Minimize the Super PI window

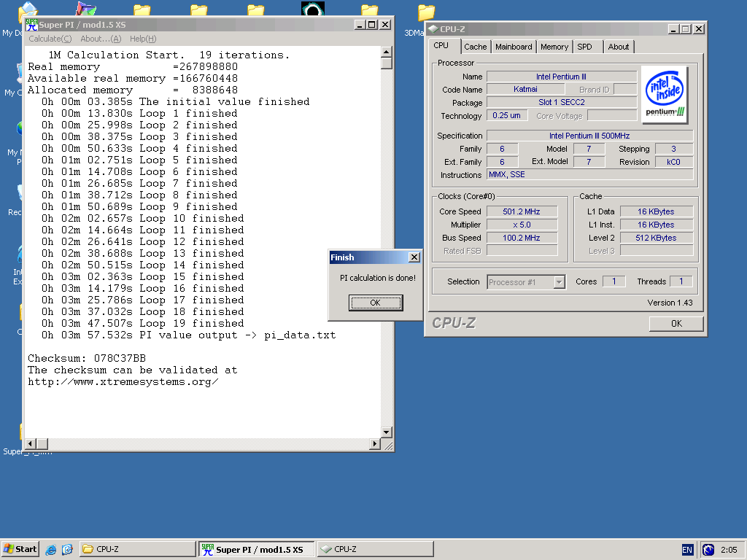pyautogui.click(x=360, y=25)
